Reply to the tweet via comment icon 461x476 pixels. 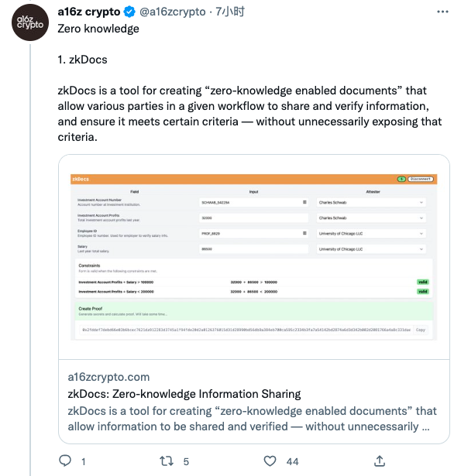coord(65,461)
